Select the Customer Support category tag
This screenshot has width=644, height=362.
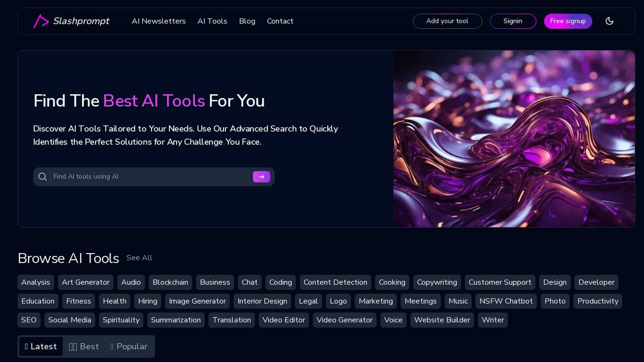pos(500,282)
